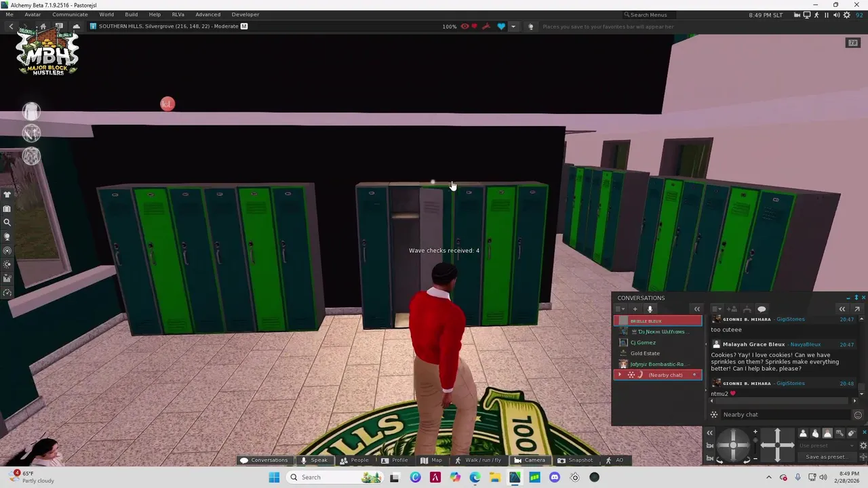Click the running avatar icon in top bar
This screenshot has height=488, width=868.
816,15
